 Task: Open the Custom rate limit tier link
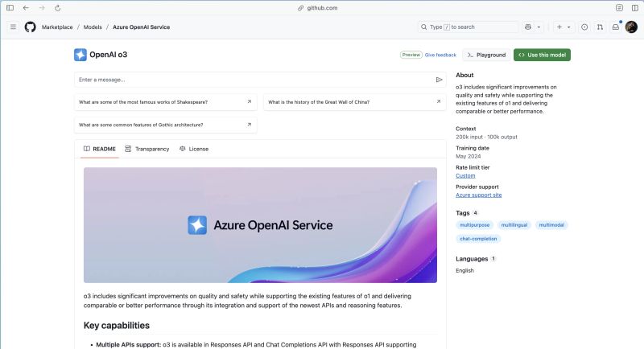tap(465, 175)
